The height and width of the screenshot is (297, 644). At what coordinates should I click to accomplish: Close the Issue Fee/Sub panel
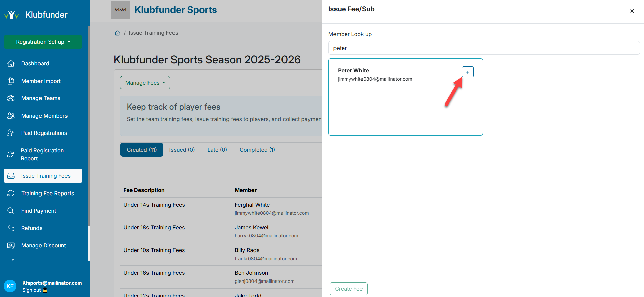pos(632,11)
